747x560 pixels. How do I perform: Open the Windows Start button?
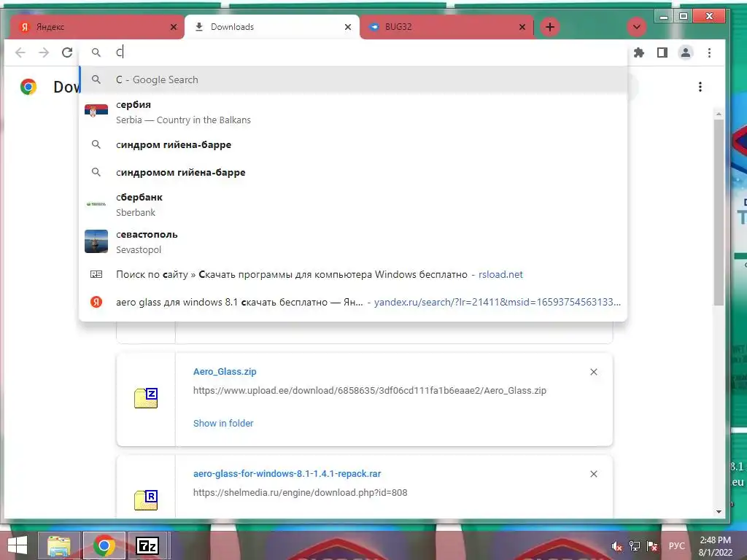[18, 545]
